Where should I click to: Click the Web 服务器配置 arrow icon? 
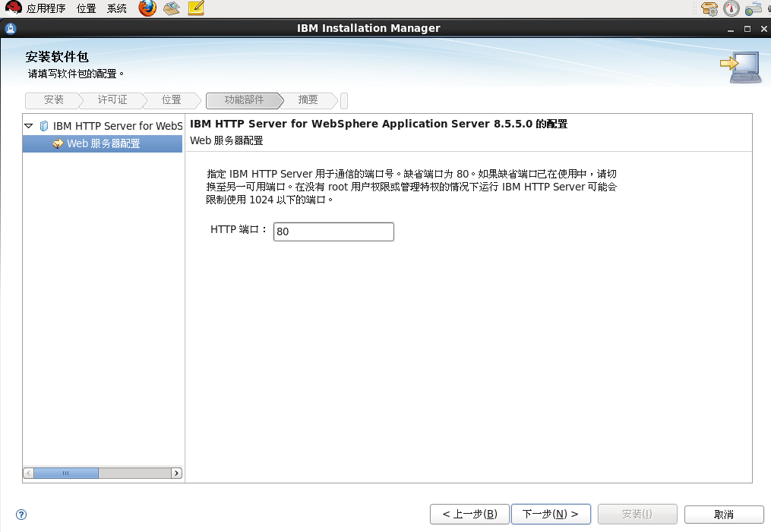click(x=58, y=143)
